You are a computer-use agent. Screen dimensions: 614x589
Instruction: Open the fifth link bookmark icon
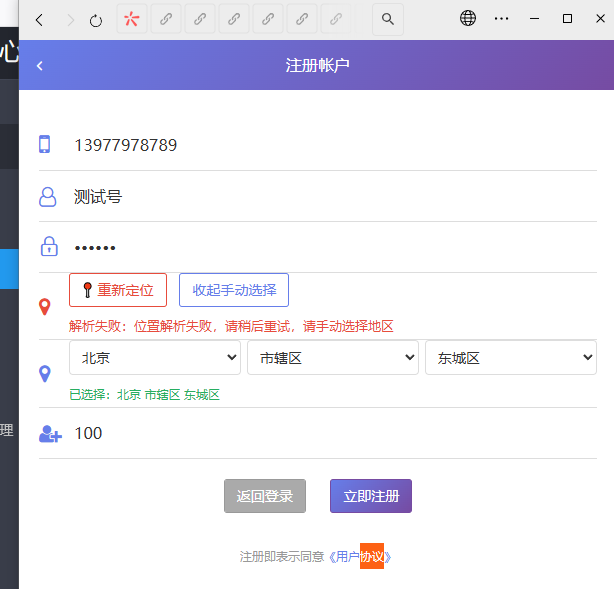click(x=302, y=19)
